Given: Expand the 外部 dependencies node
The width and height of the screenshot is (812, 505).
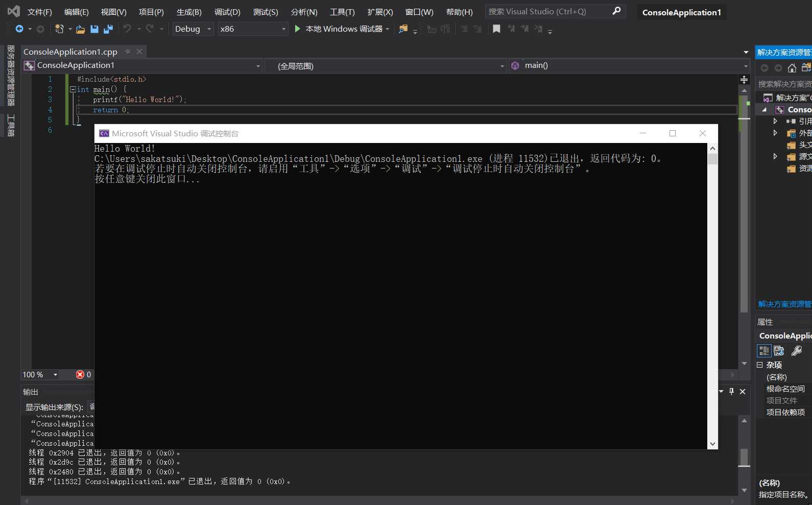Looking at the screenshot, I should click(x=775, y=133).
